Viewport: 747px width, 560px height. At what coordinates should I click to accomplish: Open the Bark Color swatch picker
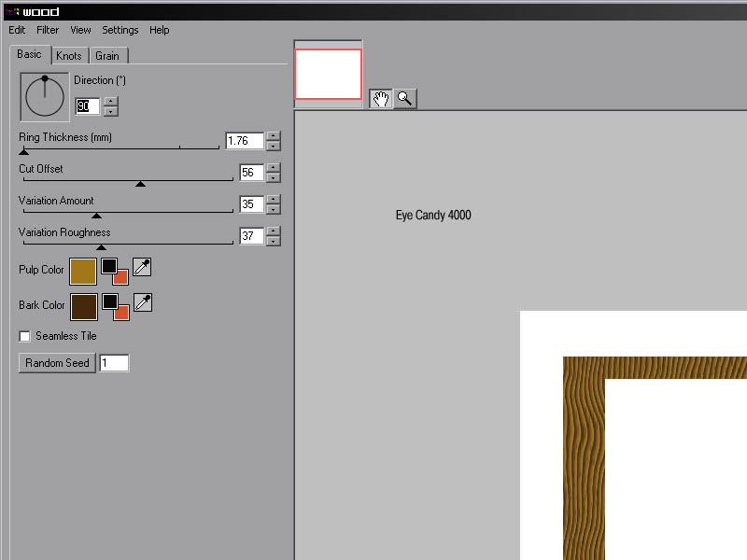[84, 307]
